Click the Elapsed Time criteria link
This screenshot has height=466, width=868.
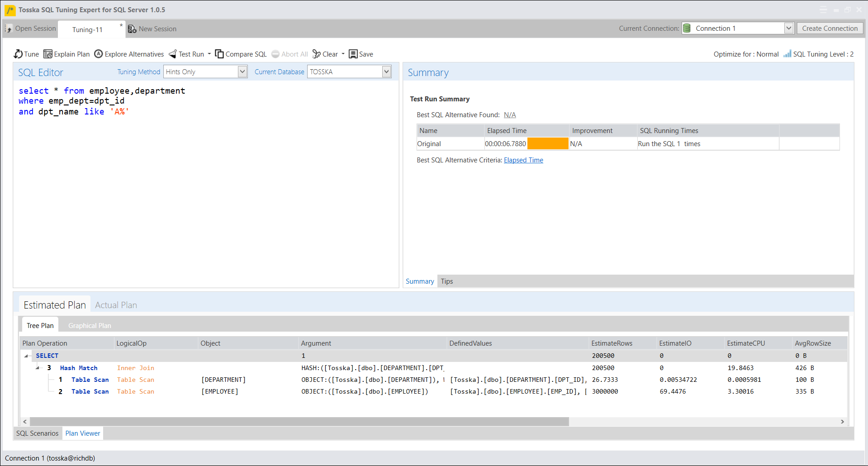523,160
